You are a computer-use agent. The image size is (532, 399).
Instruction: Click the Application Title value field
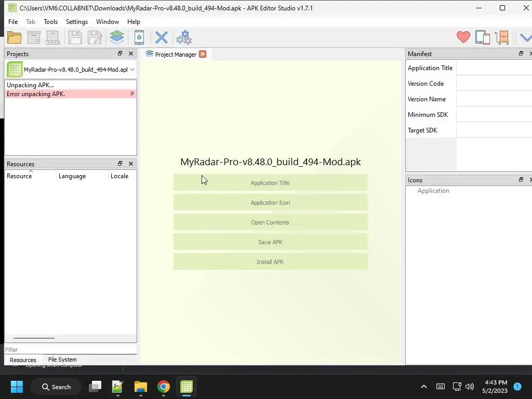tap(495, 68)
